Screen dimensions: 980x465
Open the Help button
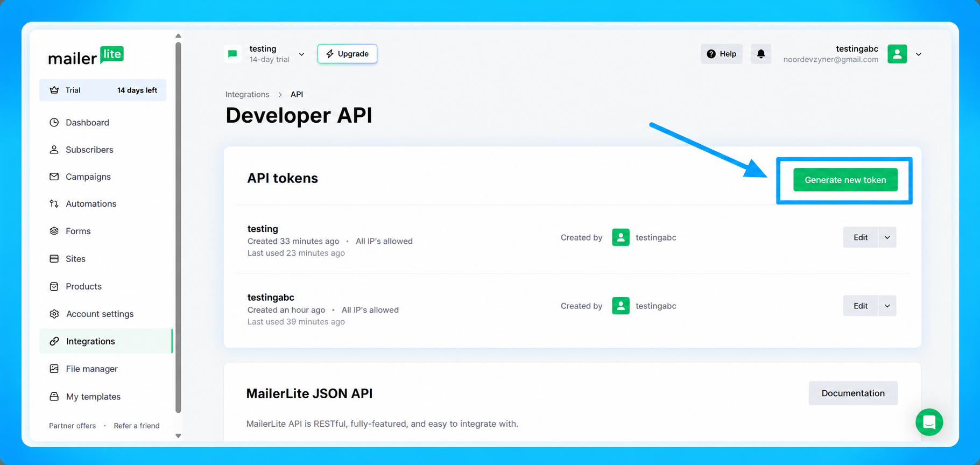[722, 54]
